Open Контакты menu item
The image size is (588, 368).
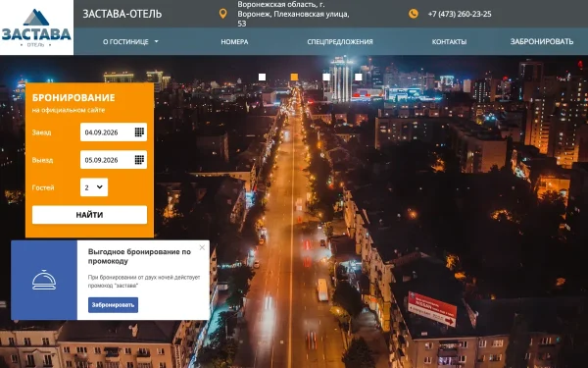click(449, 41)
